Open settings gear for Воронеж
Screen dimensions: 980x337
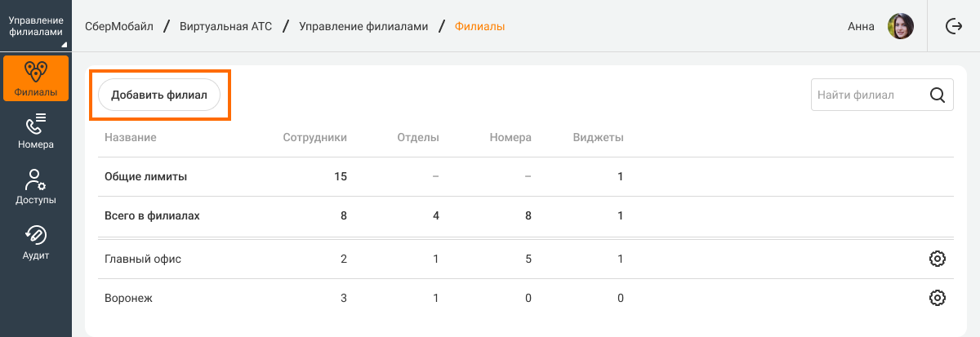[937, 298]
